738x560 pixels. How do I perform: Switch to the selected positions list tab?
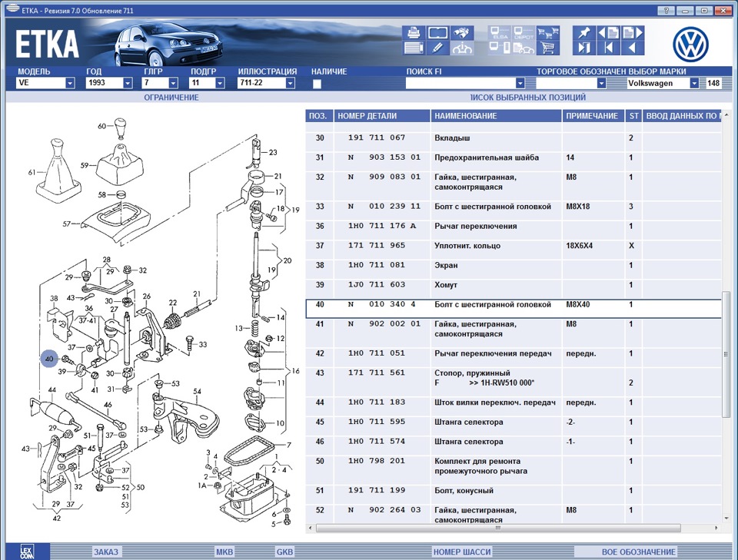pyautogui.click(x=528, y=98)
